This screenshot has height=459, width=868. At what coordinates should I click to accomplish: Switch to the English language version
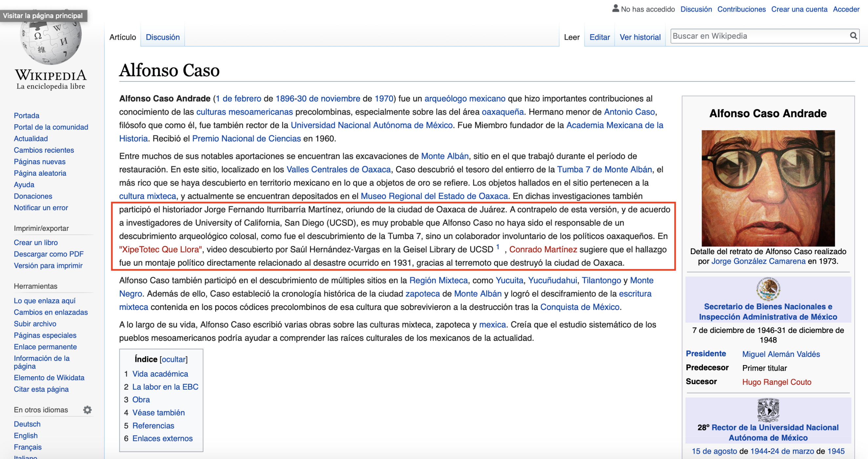tap(26, 435)
